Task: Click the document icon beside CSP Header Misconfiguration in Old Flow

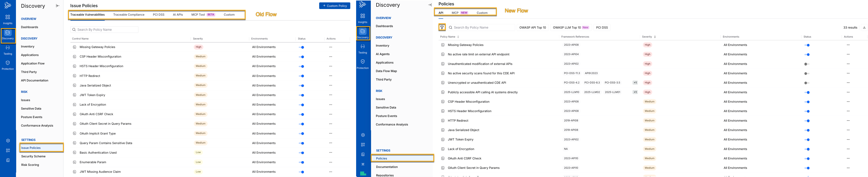Action: tap(74, 57)
